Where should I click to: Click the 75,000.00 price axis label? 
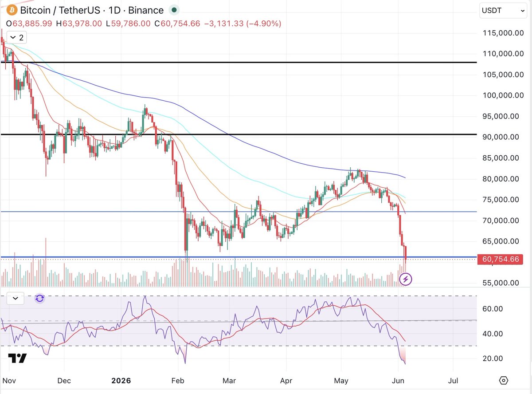502,200
